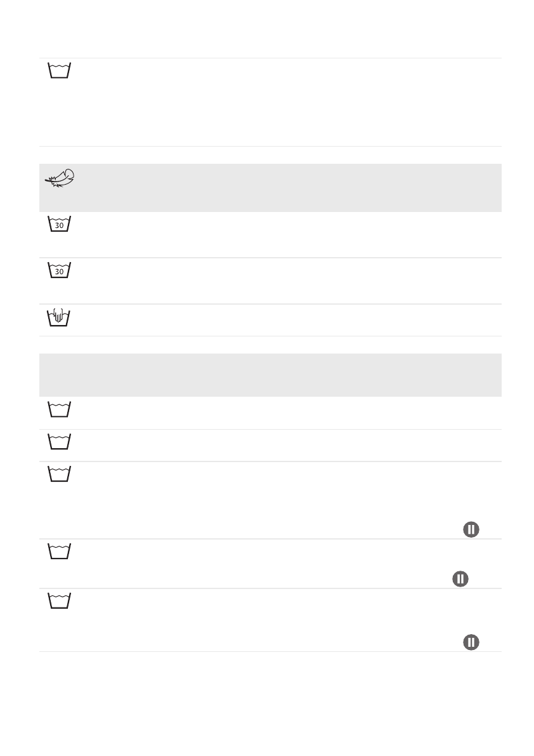Click the blank row beside the second 30° tub

point(285,281)
